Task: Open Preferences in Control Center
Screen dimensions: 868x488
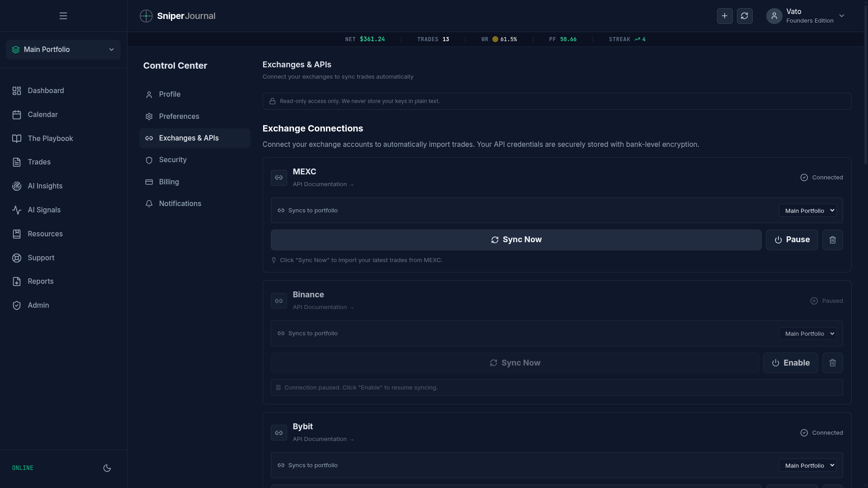Action: point(194,117)
